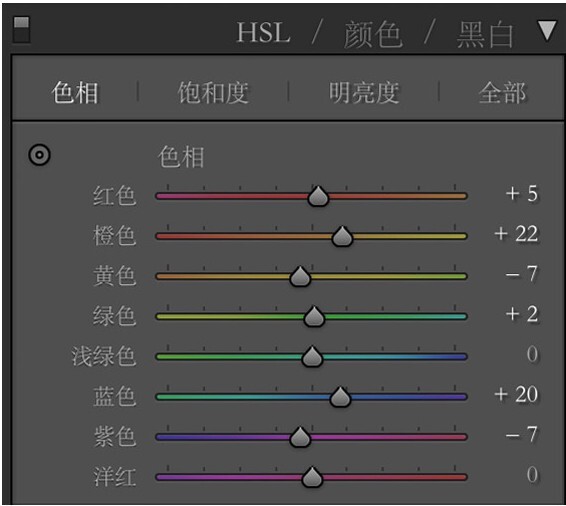Switch to the 饱和度 tab
The width and height of the screenshot is (566, 506).
coord(213,93)
